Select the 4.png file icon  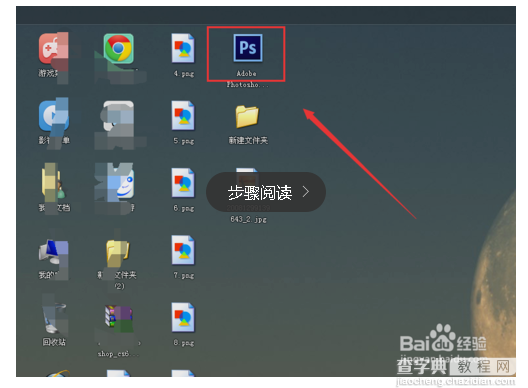click(x=183, y=48)
